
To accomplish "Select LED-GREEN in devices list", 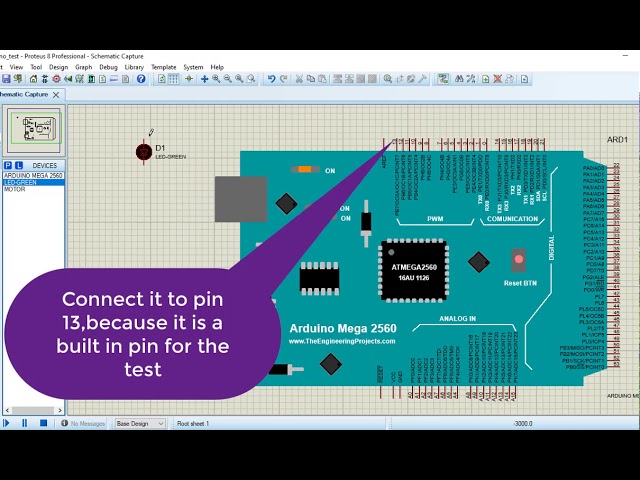I will [33, 182].
